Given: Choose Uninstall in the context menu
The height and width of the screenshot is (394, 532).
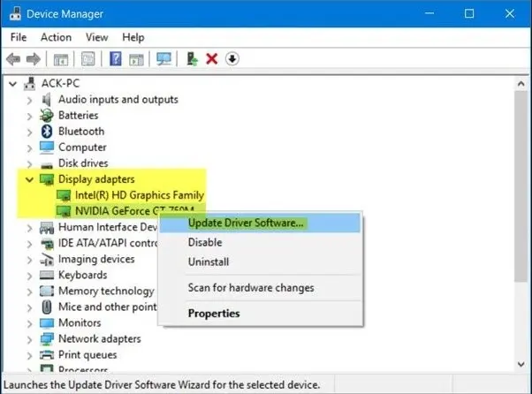Looking at the screenshot, I should click(260, 261).
